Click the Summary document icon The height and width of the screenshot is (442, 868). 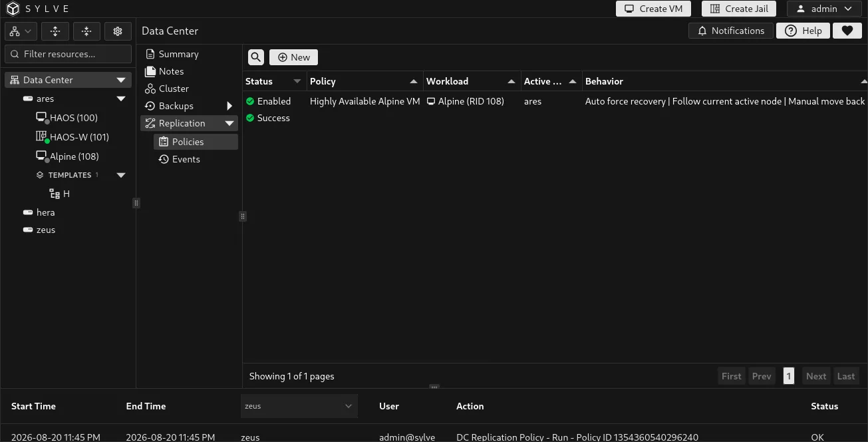[150, 54]
